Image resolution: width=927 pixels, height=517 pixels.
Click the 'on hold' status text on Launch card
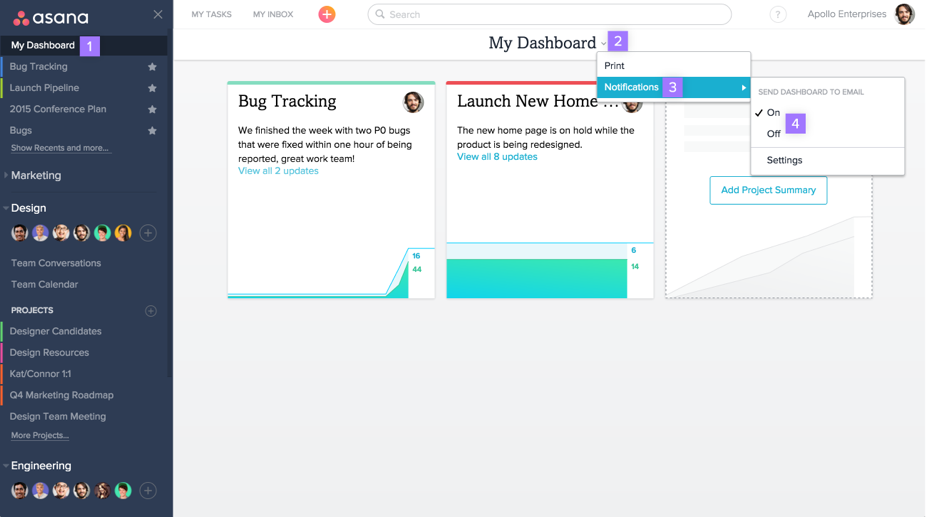click(x=545, y=138)
